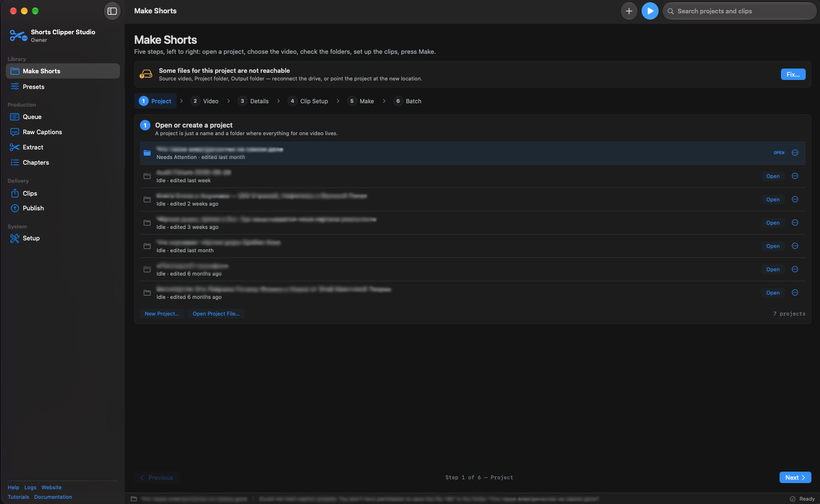The height and width of the screenshot is (504, 820).
Task: Focus the Search projects and clips field
Action: [x=739, y=11]
